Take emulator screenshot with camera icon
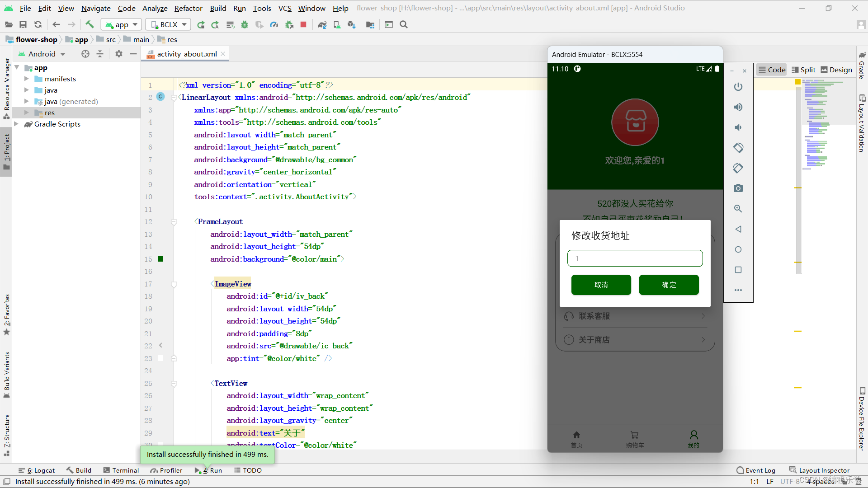This screenshot has width=868, height=488. click(x=738, y=188)
